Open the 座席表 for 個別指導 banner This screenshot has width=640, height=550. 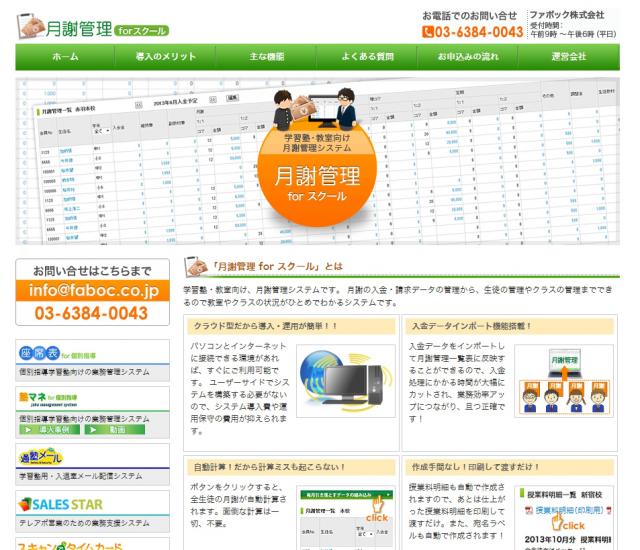point(93,360)
